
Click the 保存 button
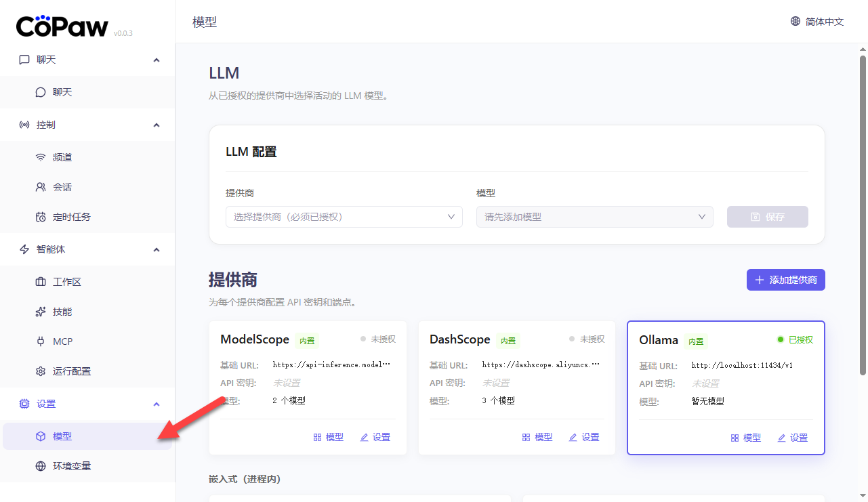768,217
